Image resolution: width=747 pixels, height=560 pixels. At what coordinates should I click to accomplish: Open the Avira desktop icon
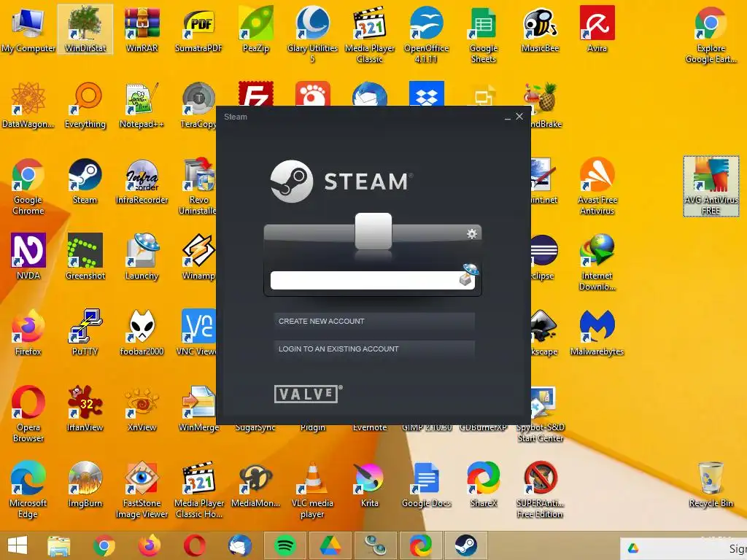click(x=597, y=29)
